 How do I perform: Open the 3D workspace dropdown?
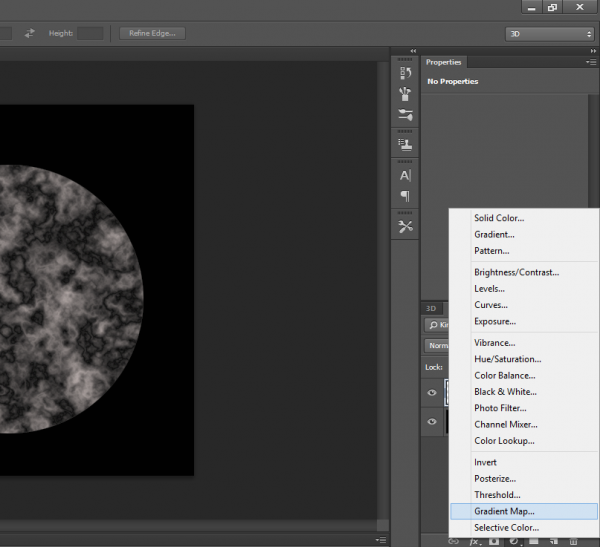[549, 34]
